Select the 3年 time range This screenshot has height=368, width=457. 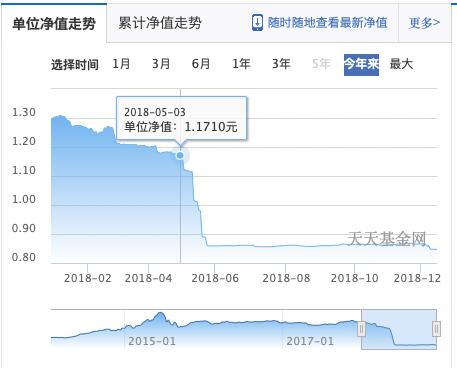click(x=281, y=64)
